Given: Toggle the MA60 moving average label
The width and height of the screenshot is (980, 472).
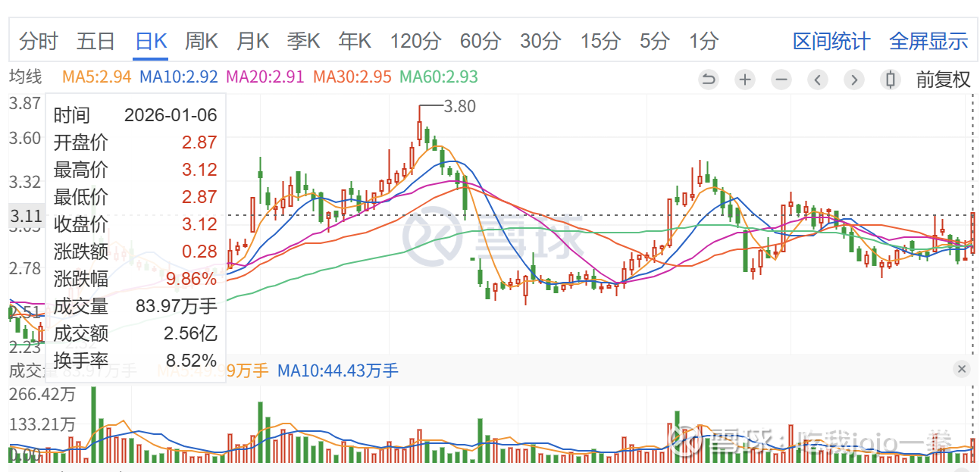Looking at the screenshot, I should (438, 77).
